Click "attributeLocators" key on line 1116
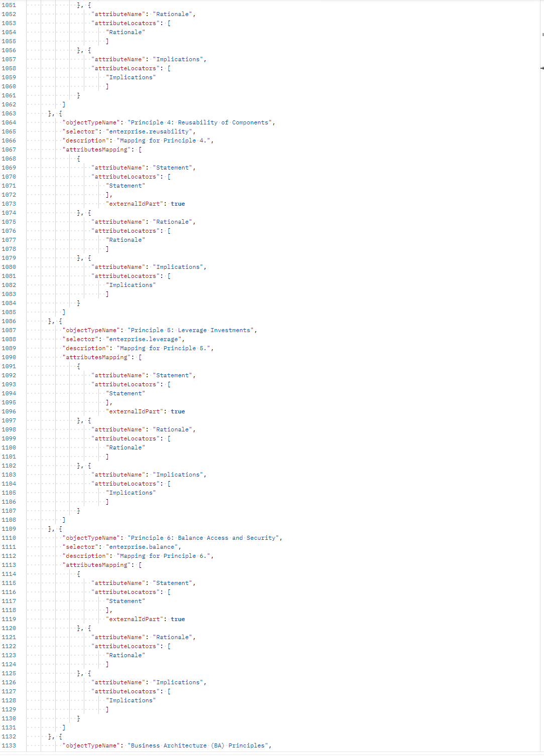Image resolution: width=544 pixels, height=756 pixels. pyautogui.click(x=125, y=592)
